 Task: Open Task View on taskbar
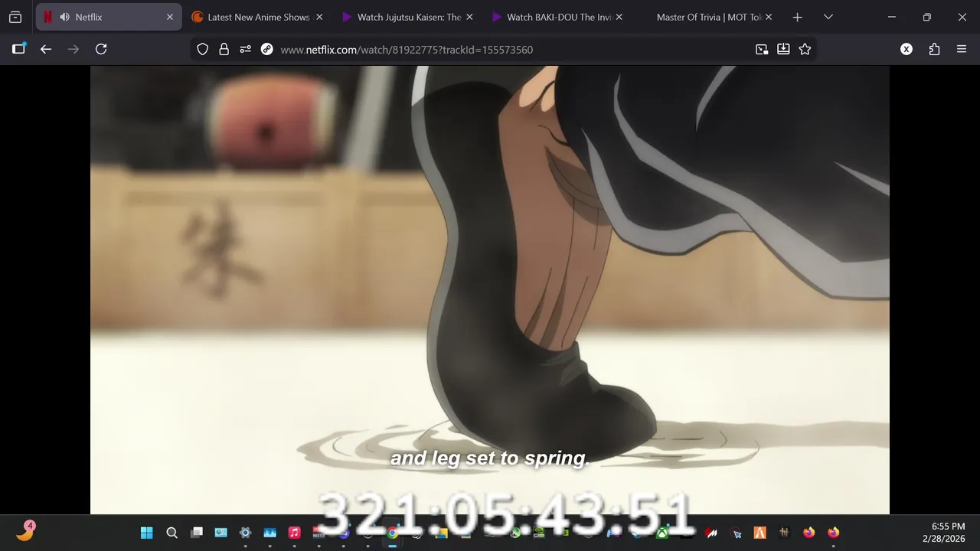[x=196, y=533]
